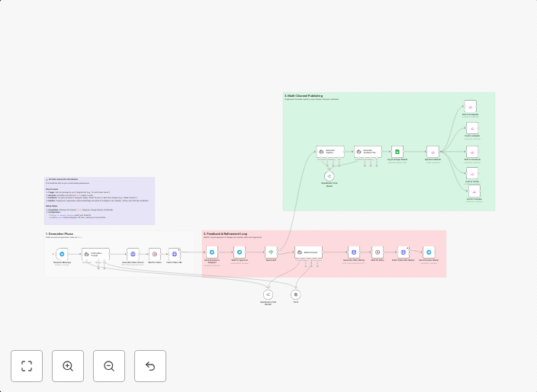Viewport: 537px width, 392px height.
Task: Select the Generate Video HTTP node
Action: pos(133,253)
